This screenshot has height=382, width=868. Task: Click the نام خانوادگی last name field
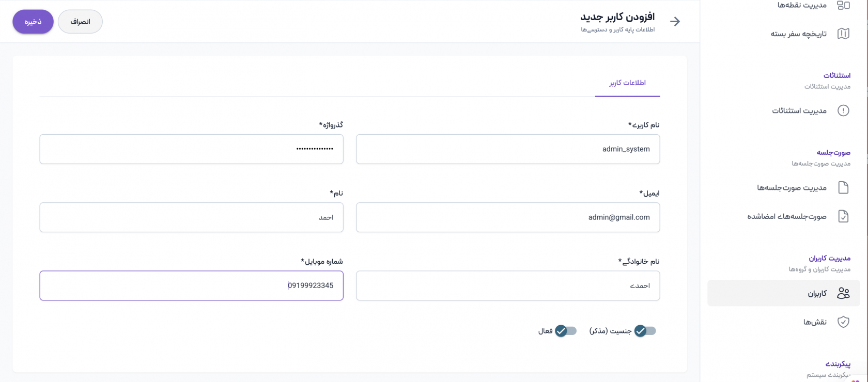coord(507,285)
